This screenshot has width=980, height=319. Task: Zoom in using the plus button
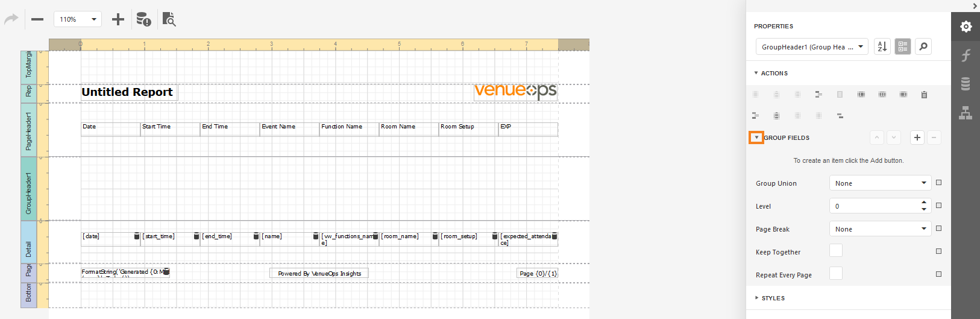pos(118,19)
